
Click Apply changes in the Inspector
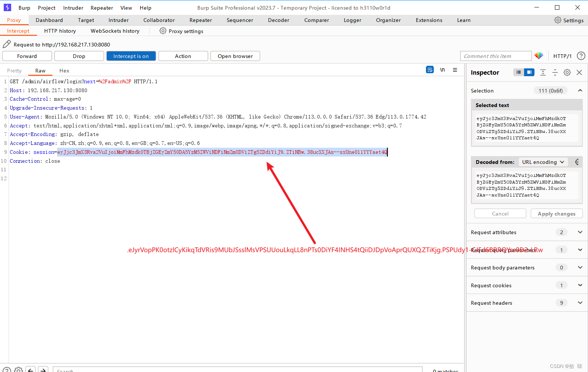point(556,214)
